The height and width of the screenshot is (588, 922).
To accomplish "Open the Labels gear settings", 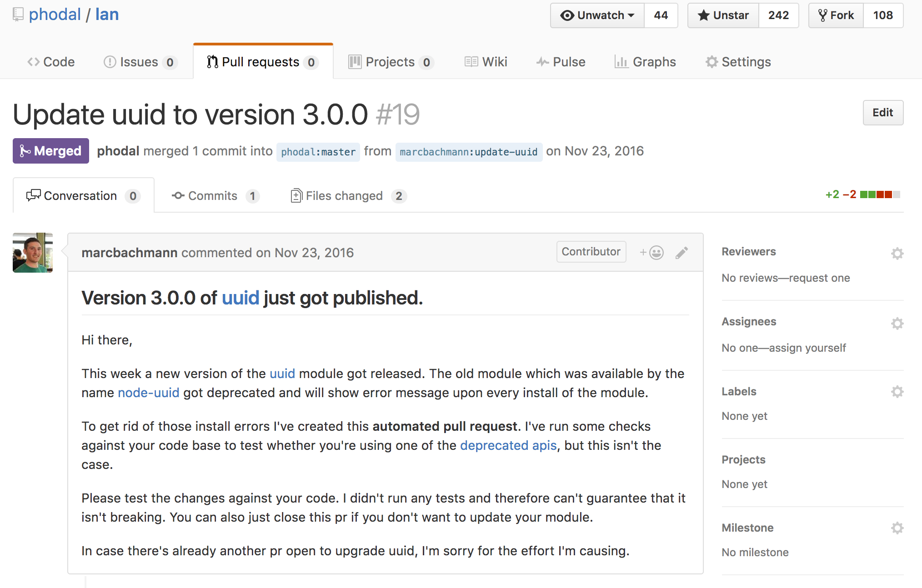I will pos(897,391).
